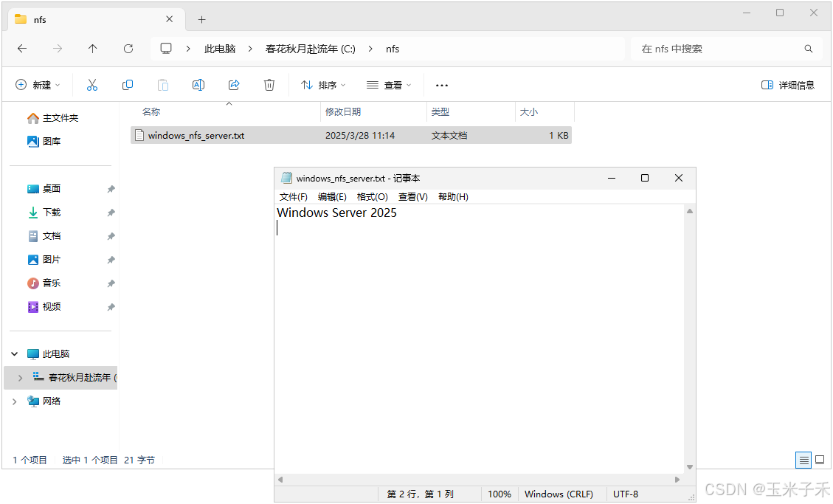Click 此电脑 in the address breadcrumb
The image size is (833, 504).
point(220,49)
